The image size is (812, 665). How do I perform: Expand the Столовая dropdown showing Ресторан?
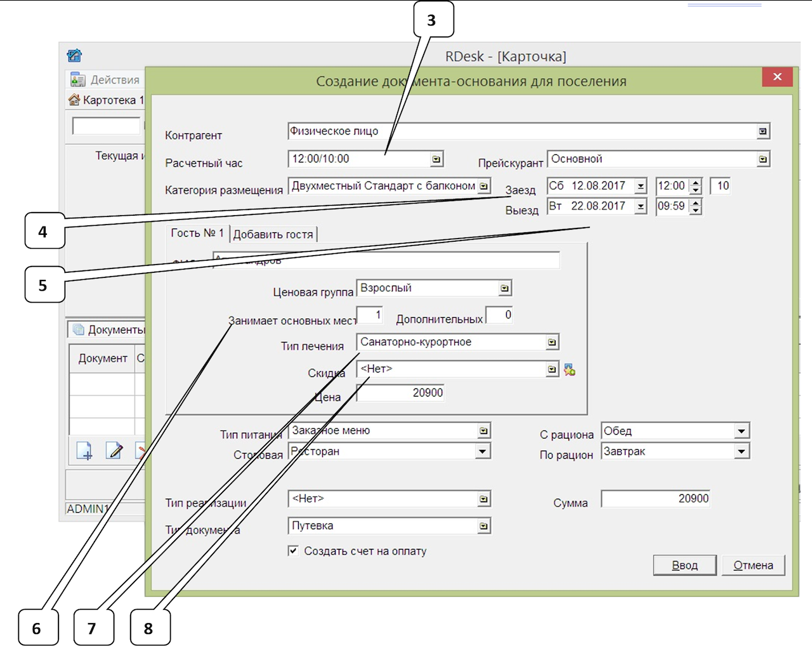pyautogui.click(x=483, y=451)
